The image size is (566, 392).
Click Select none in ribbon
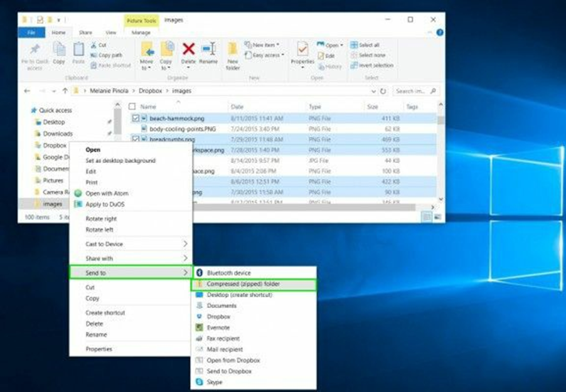[368, 55]
